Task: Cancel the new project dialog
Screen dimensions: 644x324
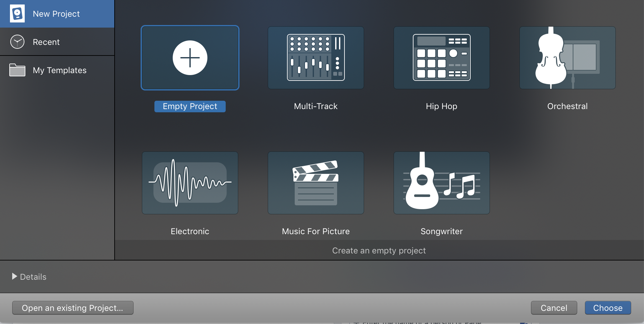Action: coord(554,308)
